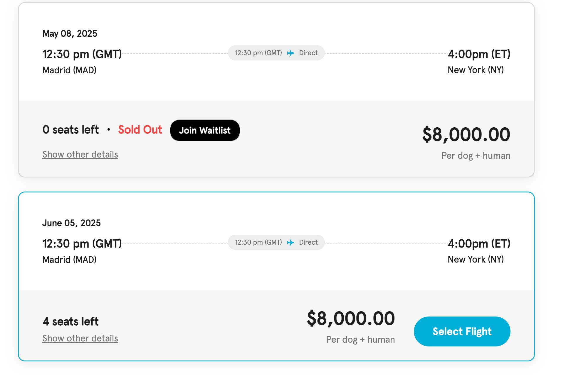588x379 pixels.
Task: Click airplane icon on May 08 flight
Action: click(x=290, y=53)
